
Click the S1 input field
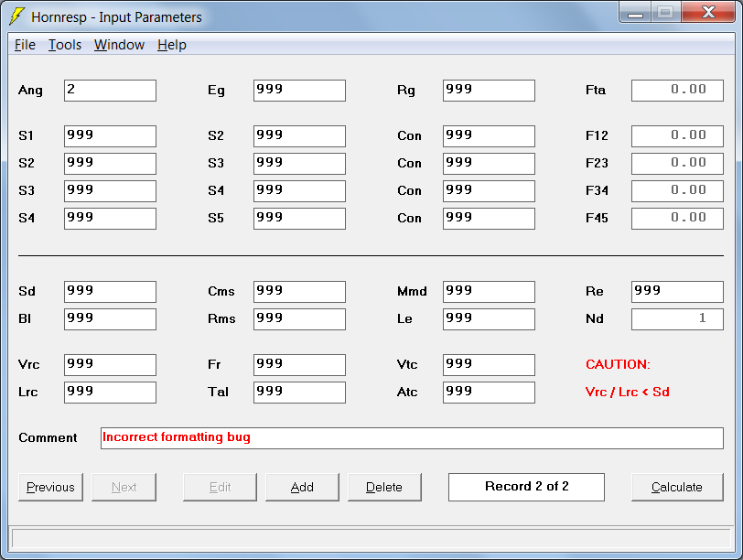tap(110, 136)
